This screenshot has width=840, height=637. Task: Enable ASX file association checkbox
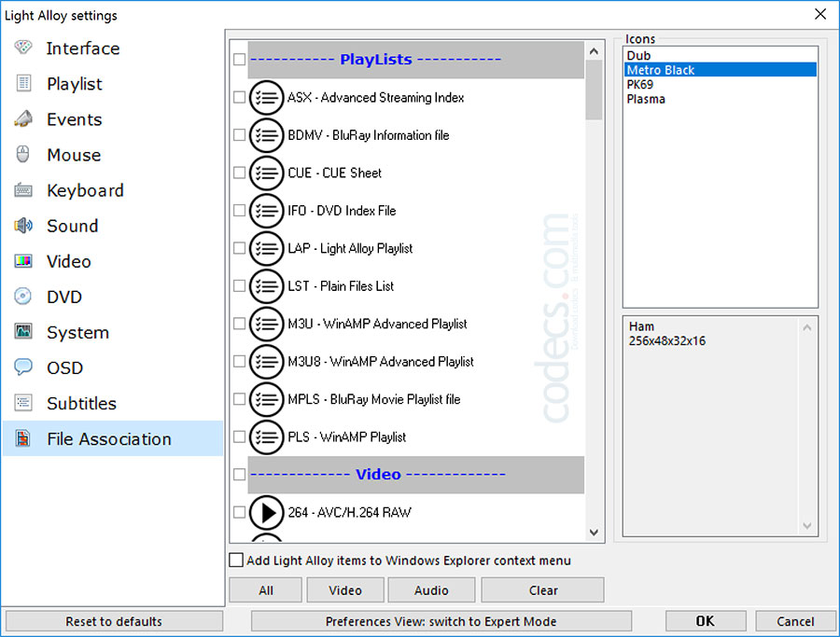[240, 97]
